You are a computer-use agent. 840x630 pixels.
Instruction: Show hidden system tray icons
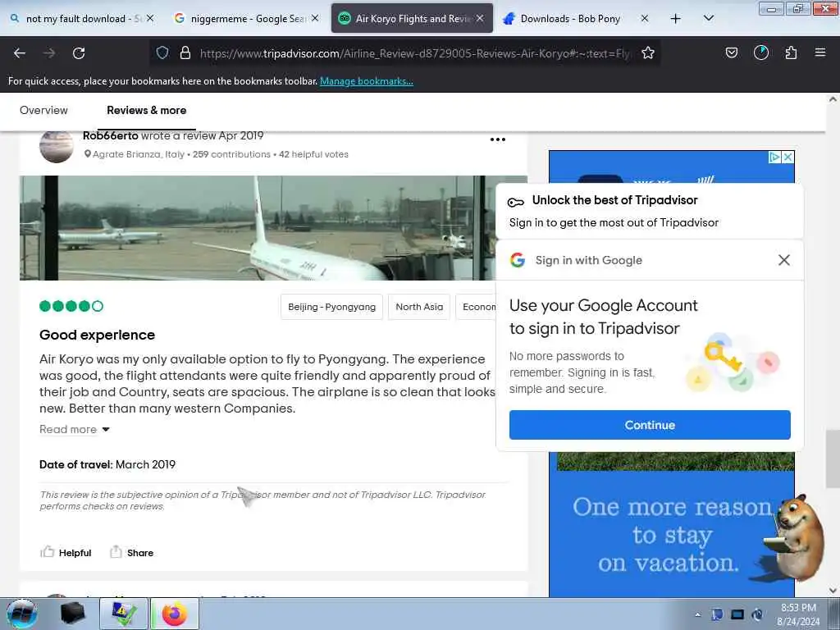pyautogui.click(x=697, y=614)
